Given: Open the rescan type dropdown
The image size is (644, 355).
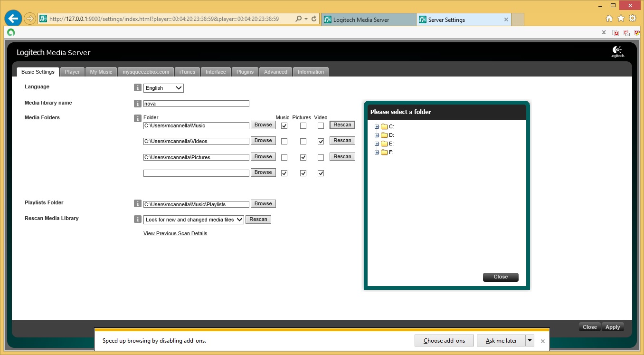Looking at the screenshot, I should [193, 220].
